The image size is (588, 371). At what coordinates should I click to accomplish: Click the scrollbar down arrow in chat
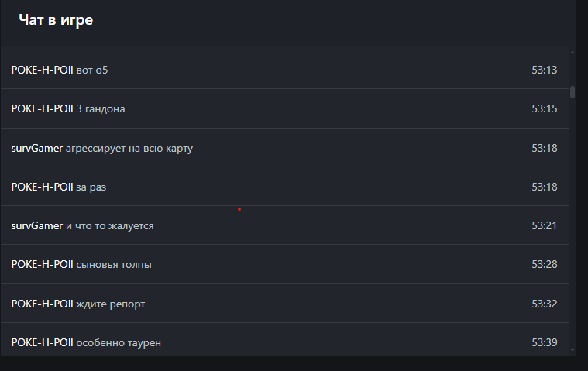point(573,350)
